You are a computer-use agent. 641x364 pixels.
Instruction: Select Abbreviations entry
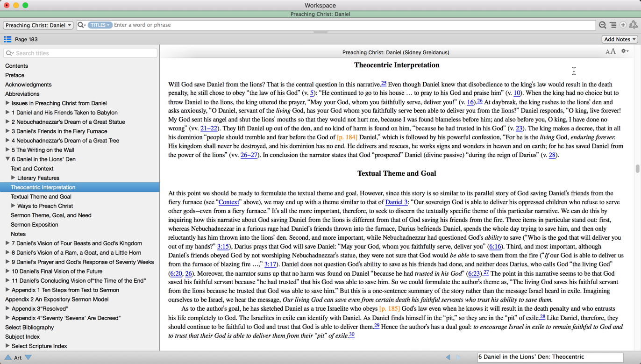click(22, 94)
